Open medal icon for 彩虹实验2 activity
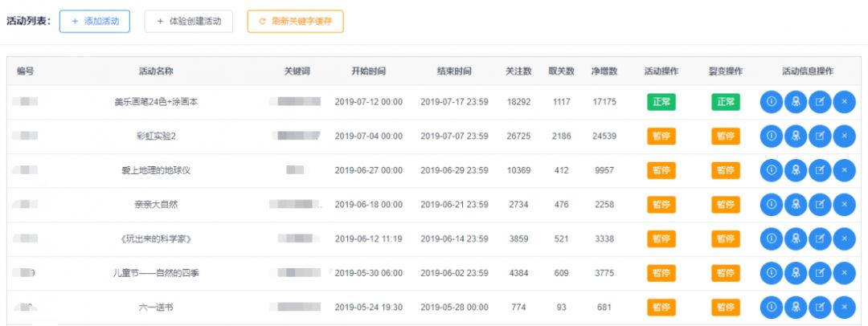 (795, 137)
